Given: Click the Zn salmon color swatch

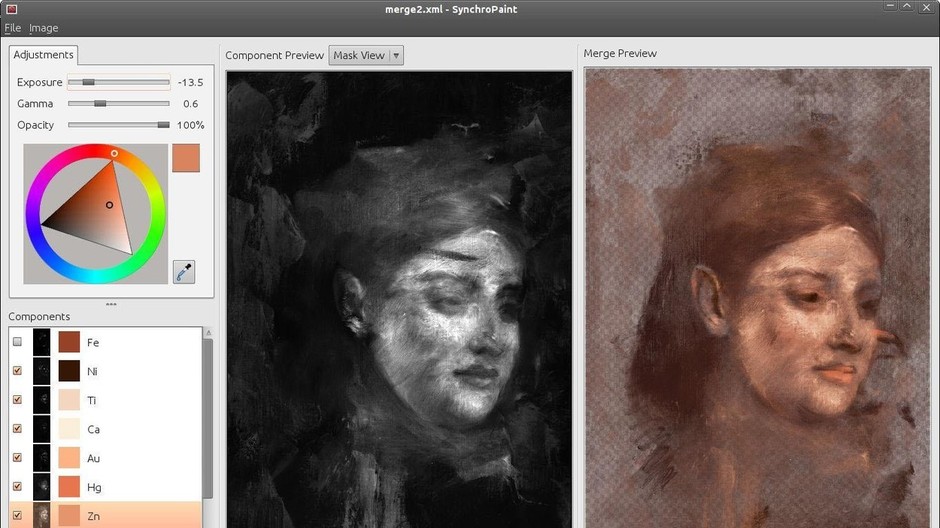Looking at the screenshot, I should pyautogui.click(x=69, y=515).
